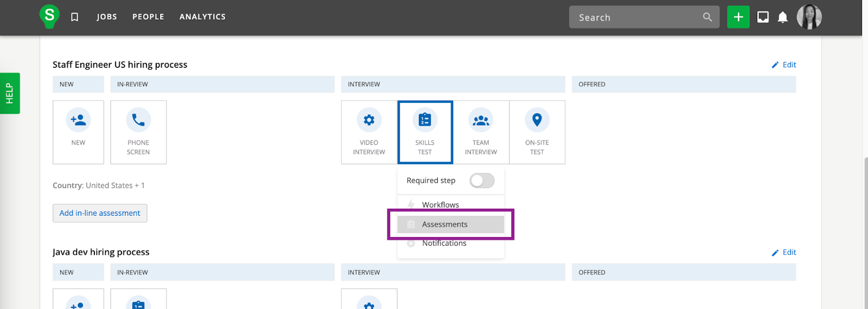Select the Phone Screen step tile

[x=138, y=132]
